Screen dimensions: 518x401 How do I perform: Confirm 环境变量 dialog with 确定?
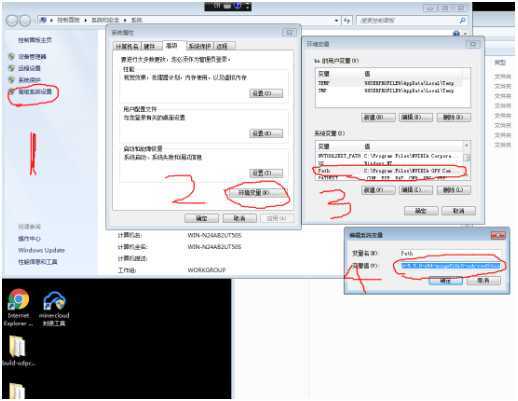pos(421,211)
